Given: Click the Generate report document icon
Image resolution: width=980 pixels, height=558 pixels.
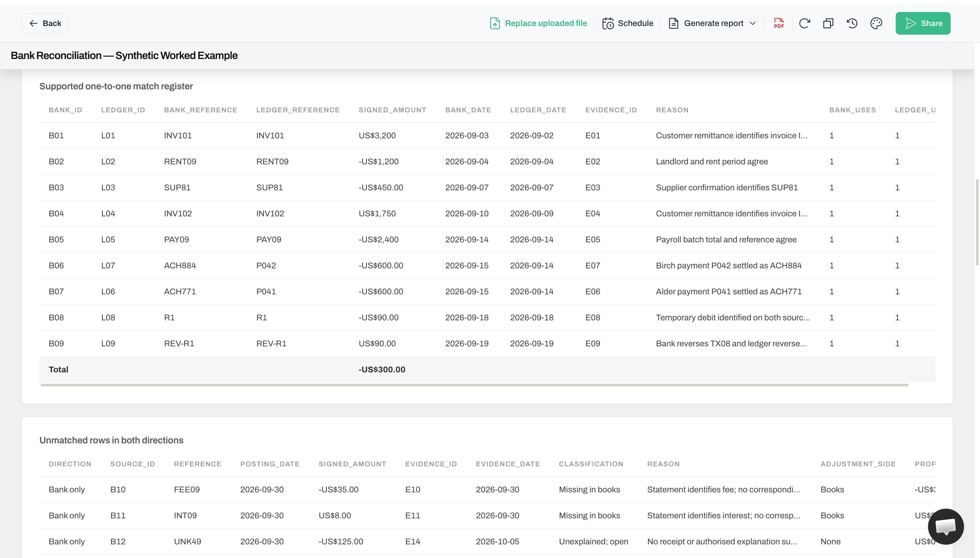Looking at the screenshot, I should coord(674,23).
